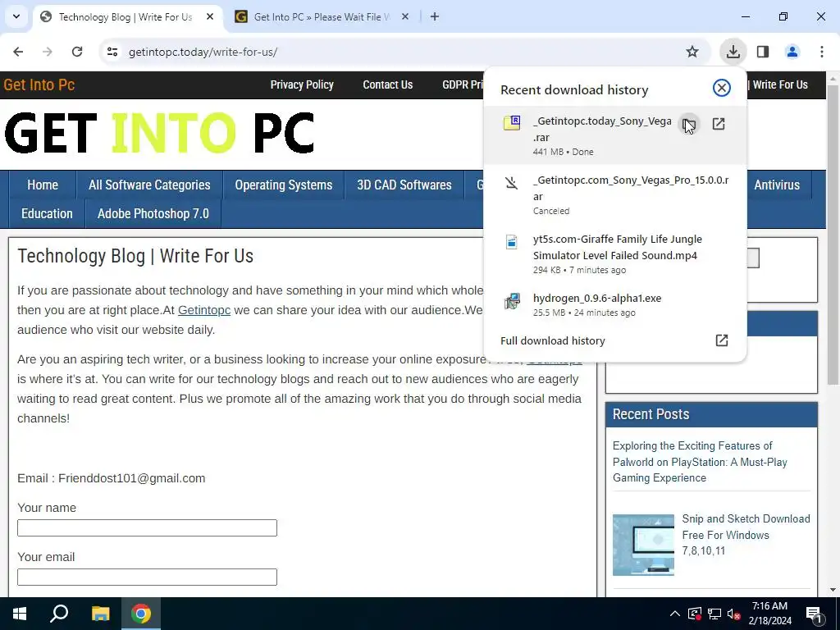This screenshot has height=630, width=840.
Task: Click the GET INTO PC logo banner
Action: tap(159, 133)
